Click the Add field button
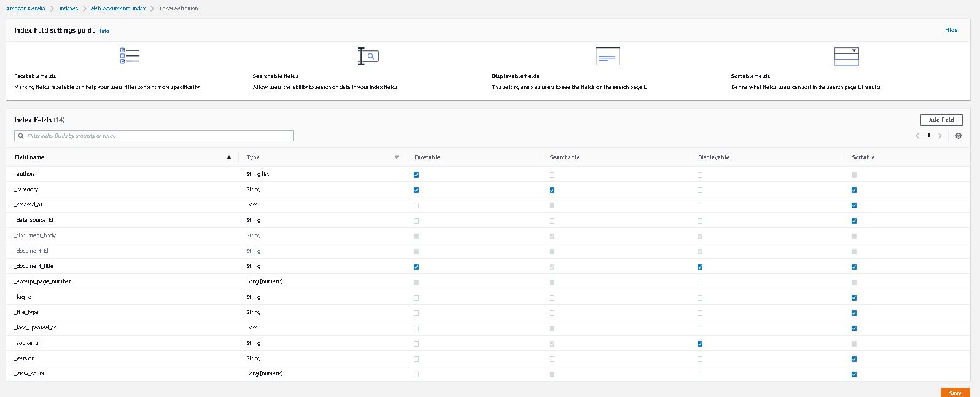The height and width of the screenshot is (397, 980). click(941, 120)
